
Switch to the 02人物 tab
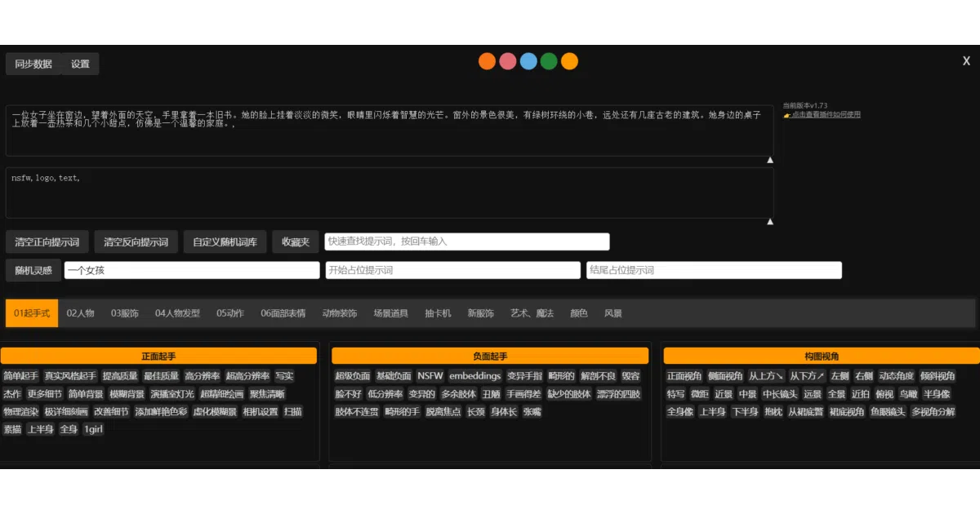click(x=81, y=313)
